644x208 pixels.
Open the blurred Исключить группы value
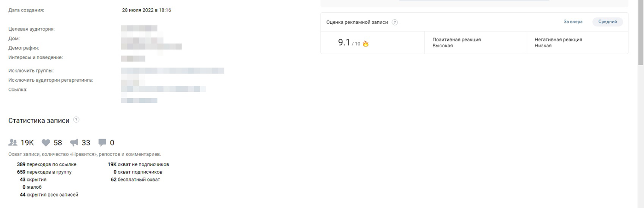click(172, 71)
